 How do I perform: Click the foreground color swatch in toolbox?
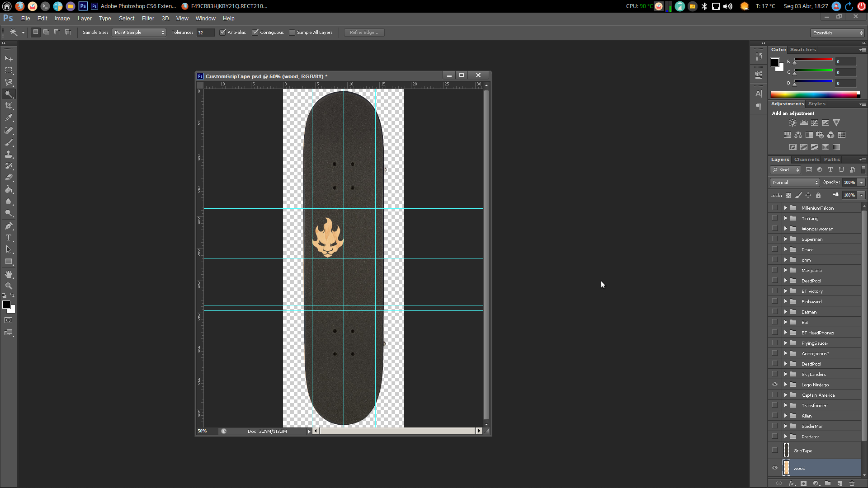(6, 305)
